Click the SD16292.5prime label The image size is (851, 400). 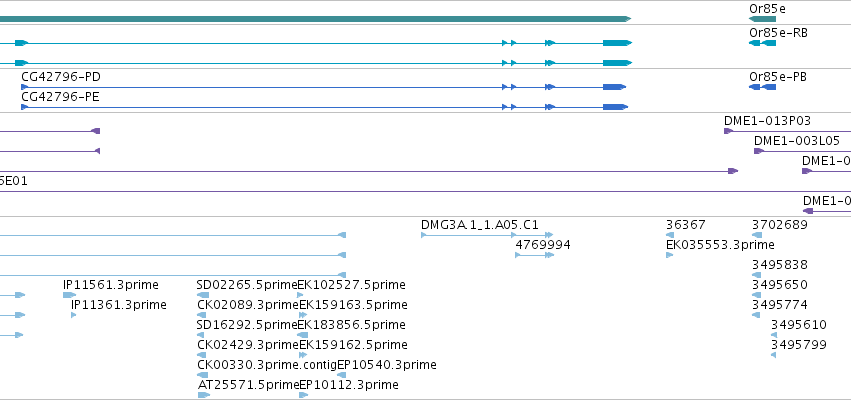(247, 325)
